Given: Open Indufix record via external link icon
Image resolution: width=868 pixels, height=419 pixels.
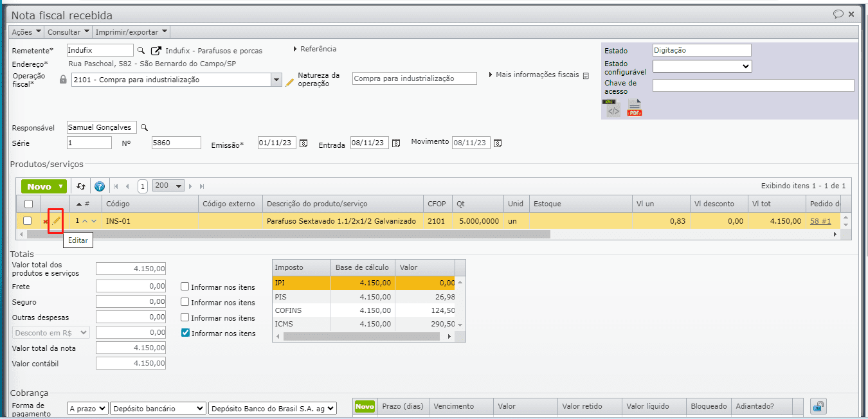Looking at the screenshot, I should pos(156,50).
